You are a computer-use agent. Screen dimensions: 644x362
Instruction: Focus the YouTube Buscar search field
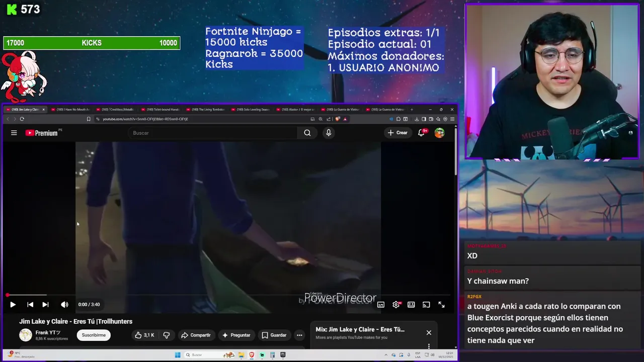click(213, 133)
